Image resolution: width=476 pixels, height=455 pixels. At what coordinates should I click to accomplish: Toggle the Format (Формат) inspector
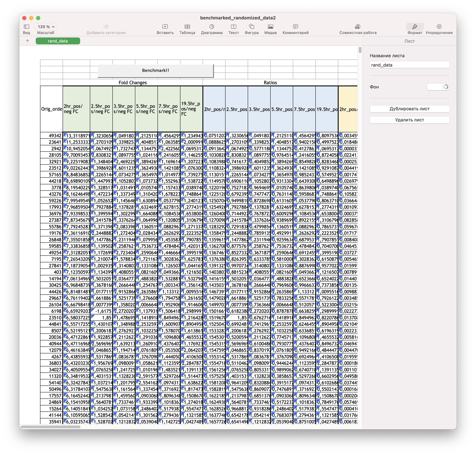[x=415, y=27]
